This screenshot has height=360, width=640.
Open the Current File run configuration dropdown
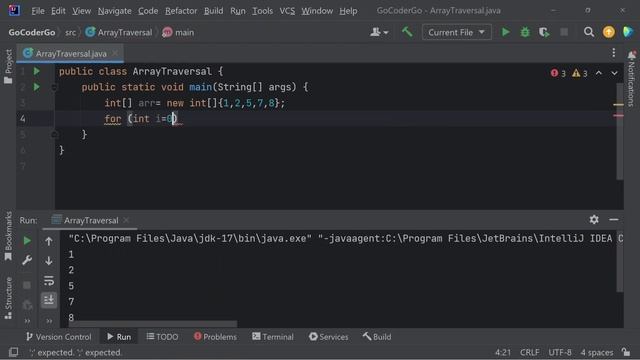click(x=456, y=32)
